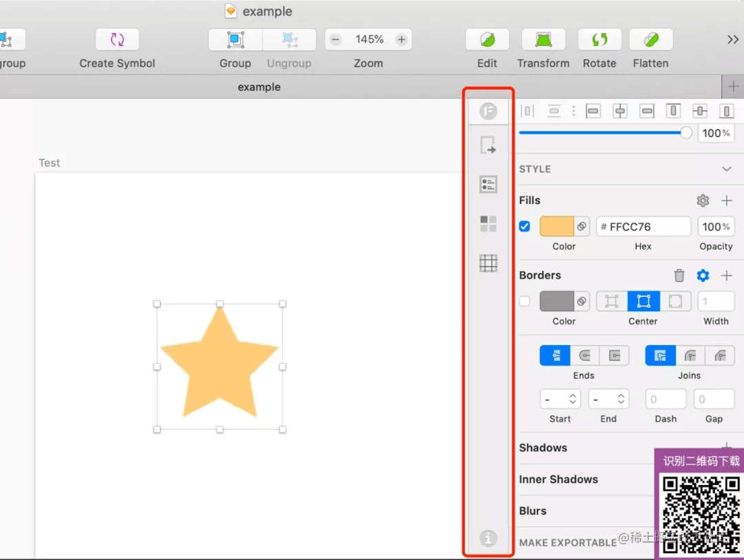Viewport: 744px width, 560px height.
Task: Collapse the STYLE section chevron
Action: click(727, 169)
